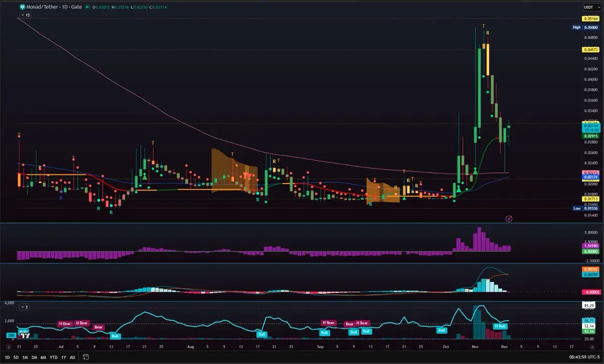
Task: Select the 5D time range
Action: (17, 357)
